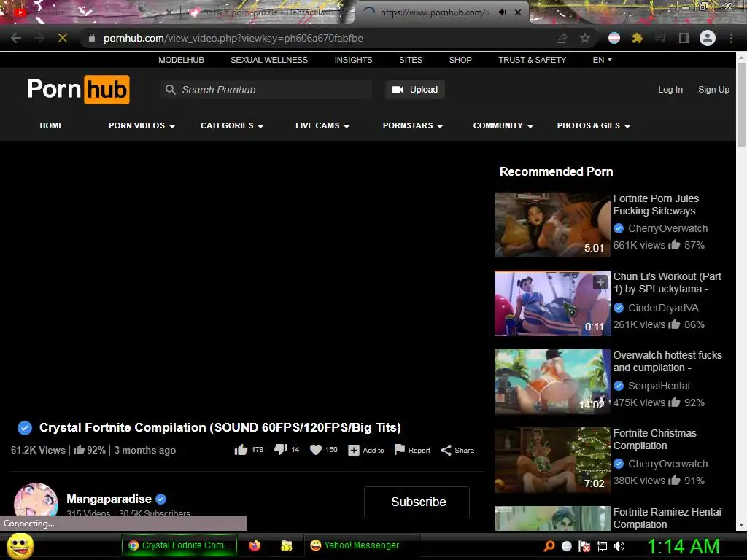Click the share page icon in address bar
Image resolution: width=747 pixels, height=560 pixels.
(562, 38)
